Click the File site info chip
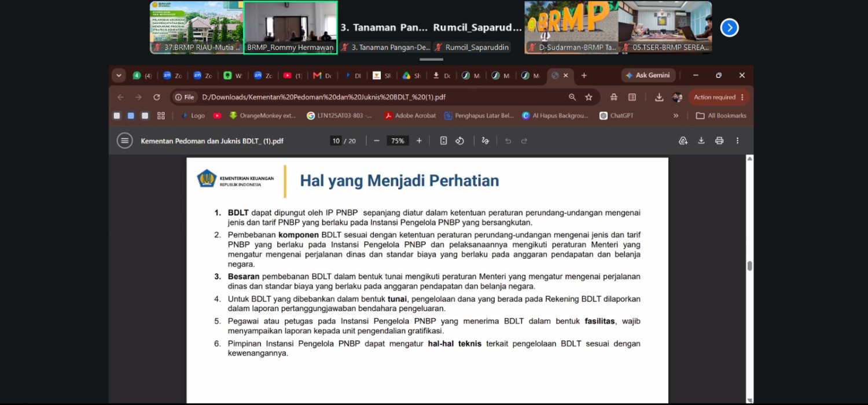This screenshot has width=868, height=405. coord(185,97)
